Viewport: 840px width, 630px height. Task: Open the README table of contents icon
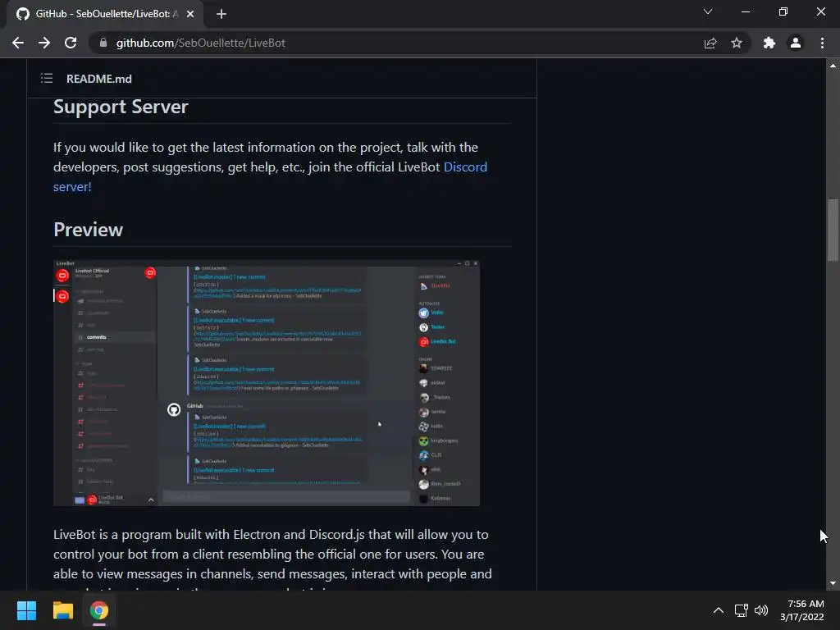(x=47, y=79)
